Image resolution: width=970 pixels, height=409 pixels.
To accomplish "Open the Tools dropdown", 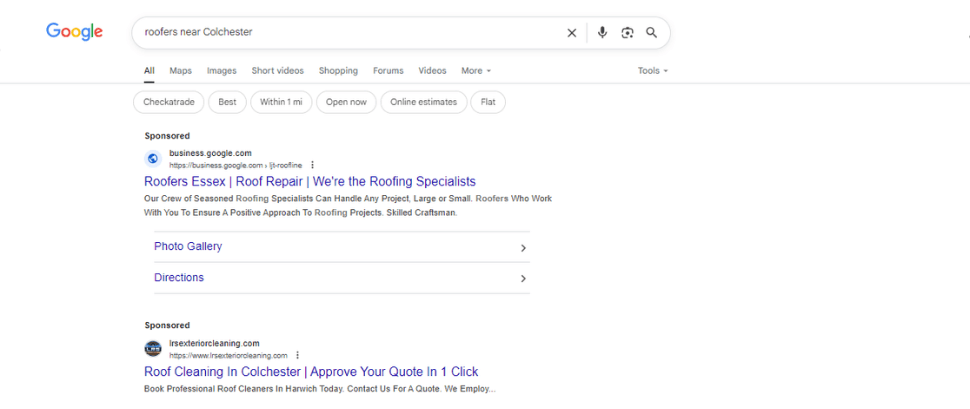I will (653, 71).
